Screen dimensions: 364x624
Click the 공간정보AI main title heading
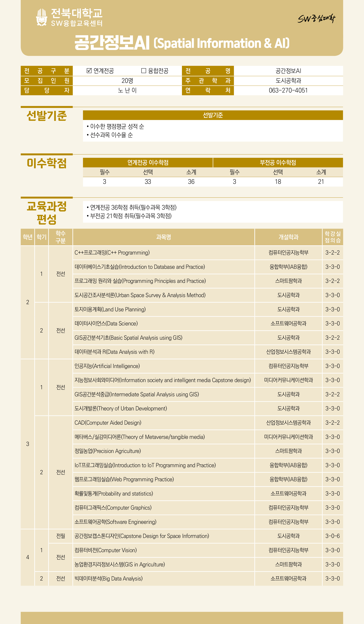(112, 43)
